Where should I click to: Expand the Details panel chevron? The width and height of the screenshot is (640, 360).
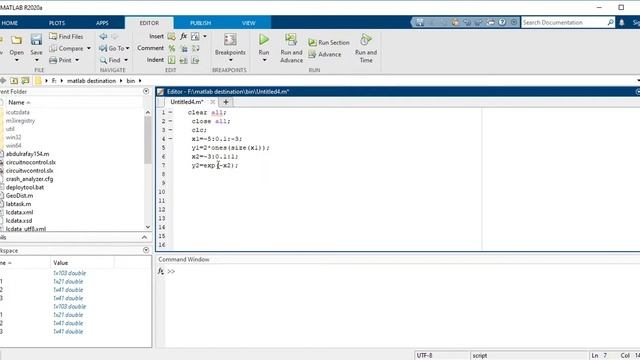tap(144, 237)
